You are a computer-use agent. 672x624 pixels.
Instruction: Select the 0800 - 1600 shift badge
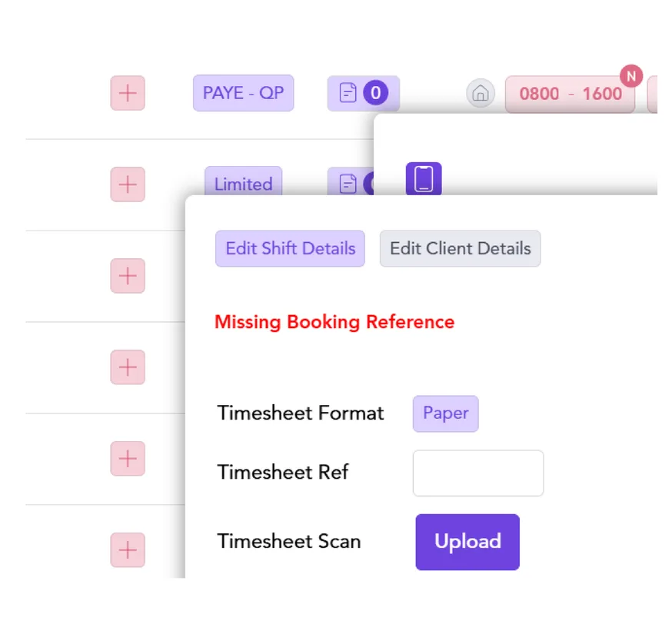click(x=570, y=94)
